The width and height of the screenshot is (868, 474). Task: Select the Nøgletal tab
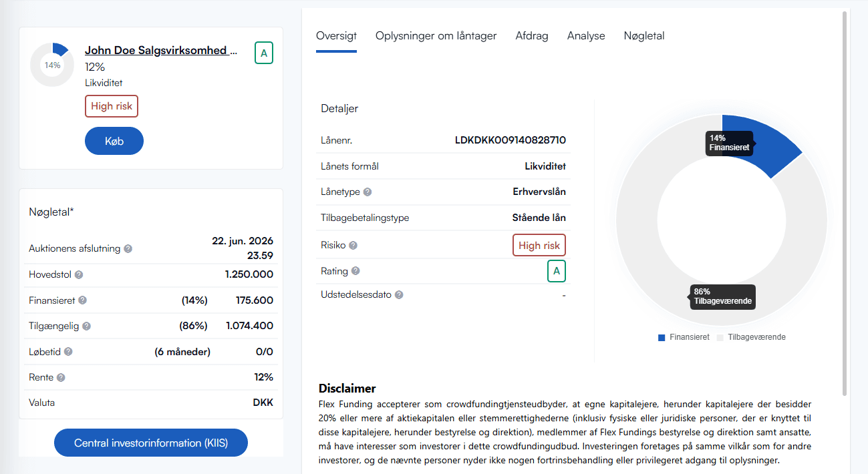(x=644, y=36)
